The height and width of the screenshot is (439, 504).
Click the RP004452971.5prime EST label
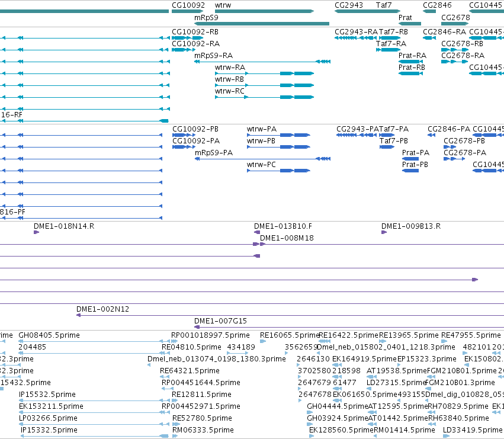click(201, 406)
